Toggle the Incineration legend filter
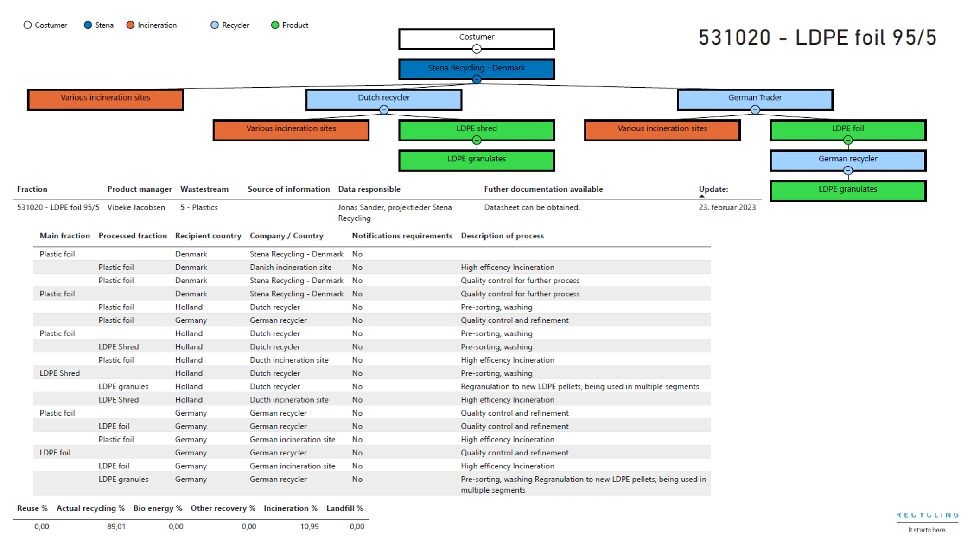The width and height of the screenshot is (980, 538). coord(130,25)
